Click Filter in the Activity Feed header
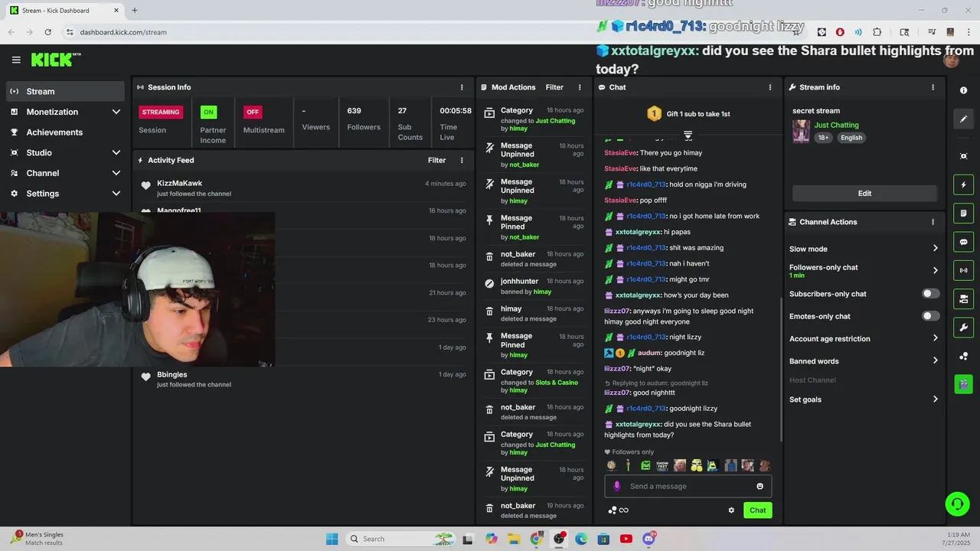Screen dimensions: 980x551 click(x=436, y=160)
